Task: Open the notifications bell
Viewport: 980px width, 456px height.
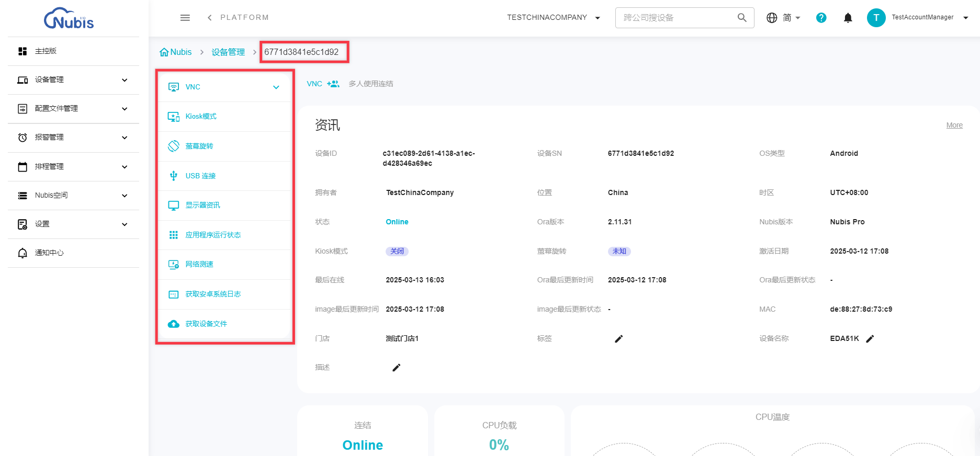Action: (x=848, y=18)
